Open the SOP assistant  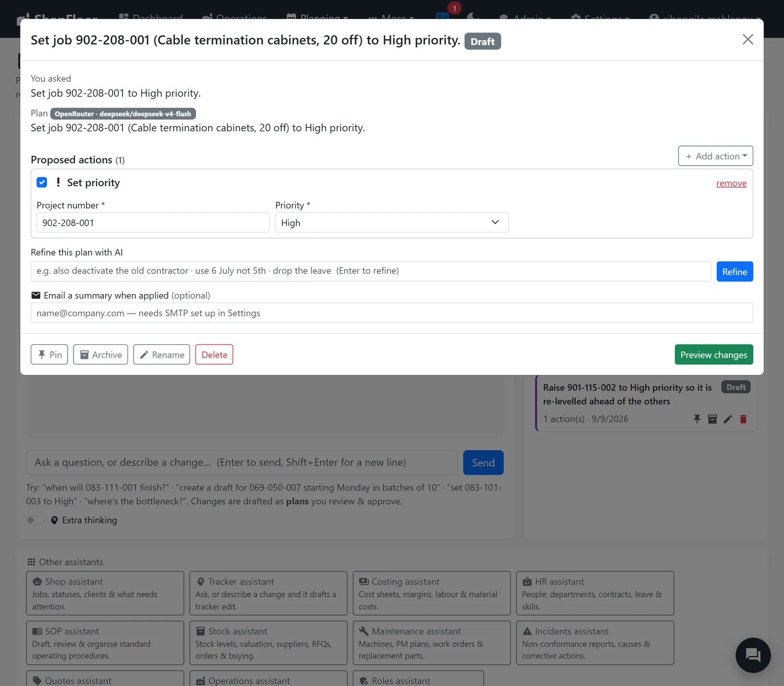click(x=105, y=643)
